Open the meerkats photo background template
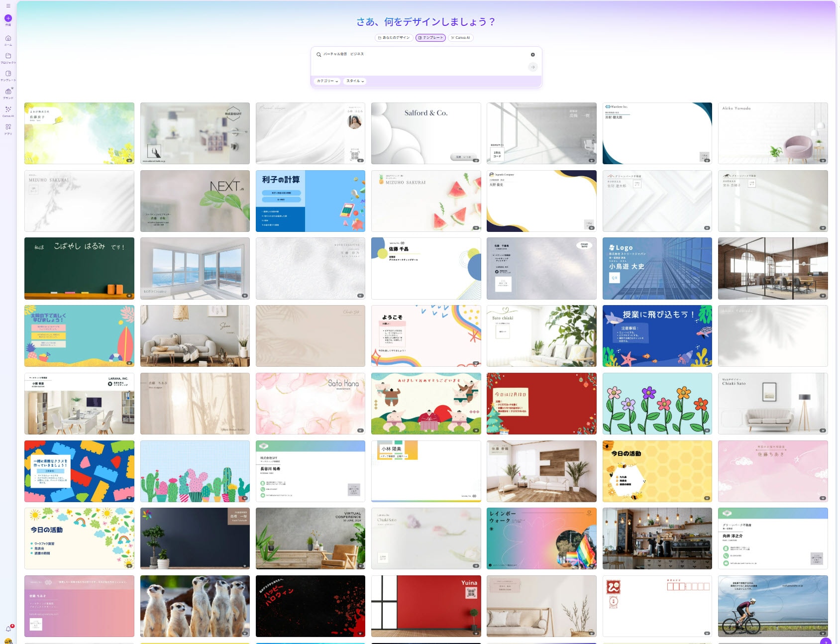This screenshot has height=644, width=840. point(195,606)
